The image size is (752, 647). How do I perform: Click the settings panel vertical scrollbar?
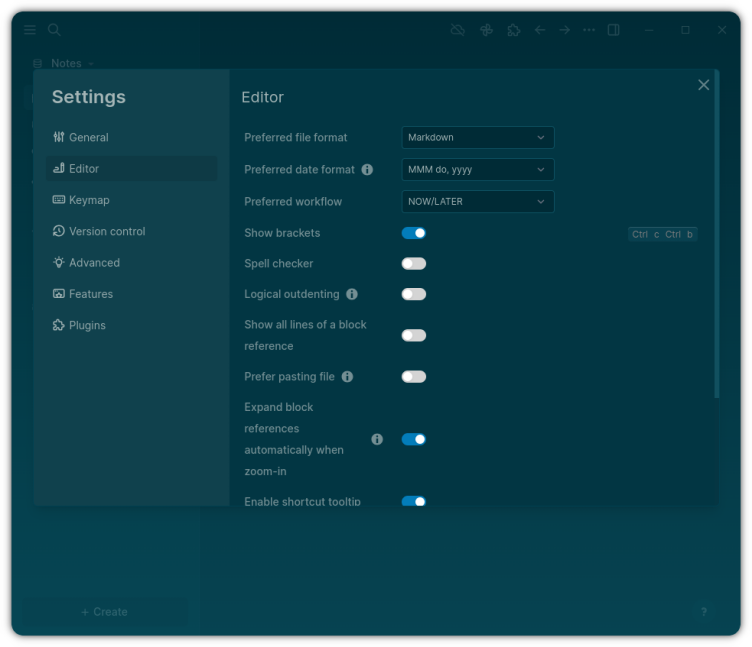click(x=716, y=240)
